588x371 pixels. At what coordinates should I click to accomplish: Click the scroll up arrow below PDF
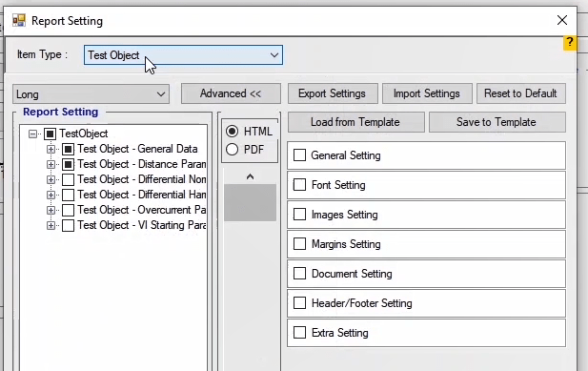click(x=250, y=176)
